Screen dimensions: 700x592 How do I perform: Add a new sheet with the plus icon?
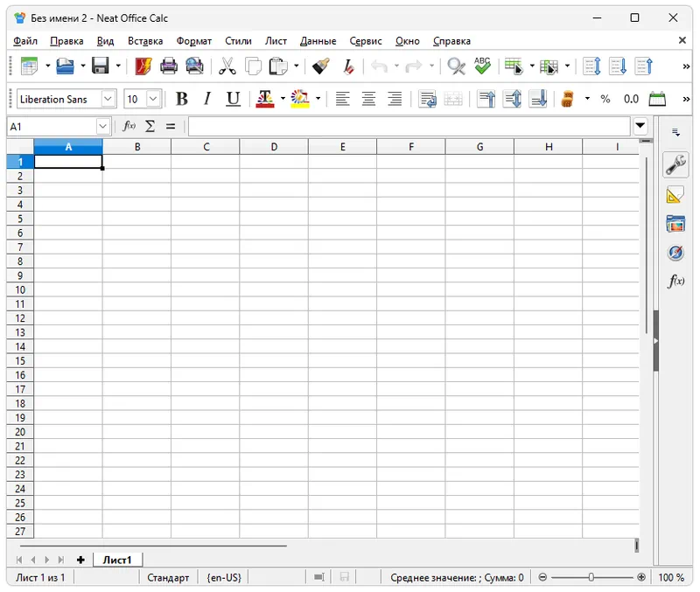pos(80,560)
